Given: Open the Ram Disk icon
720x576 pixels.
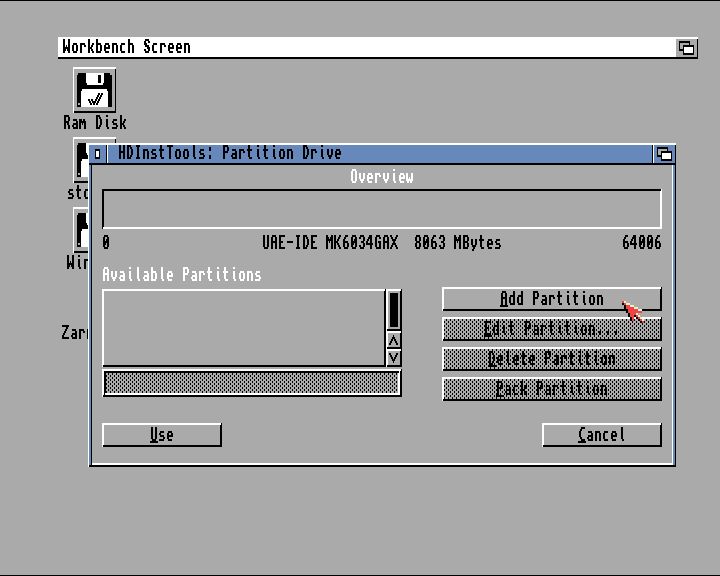Looking at the screenshot, I should coord(94,90).
